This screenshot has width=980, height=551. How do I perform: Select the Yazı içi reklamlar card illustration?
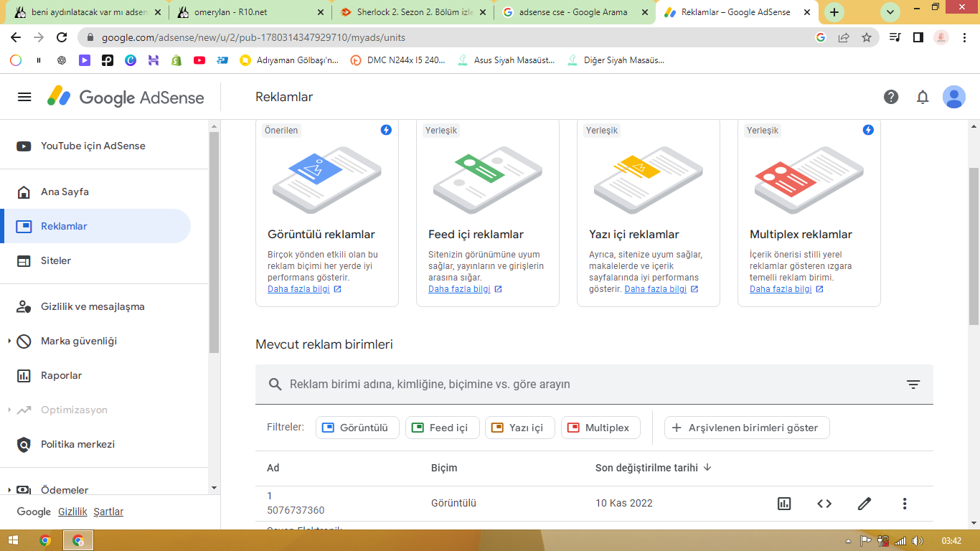coord(649,179)
